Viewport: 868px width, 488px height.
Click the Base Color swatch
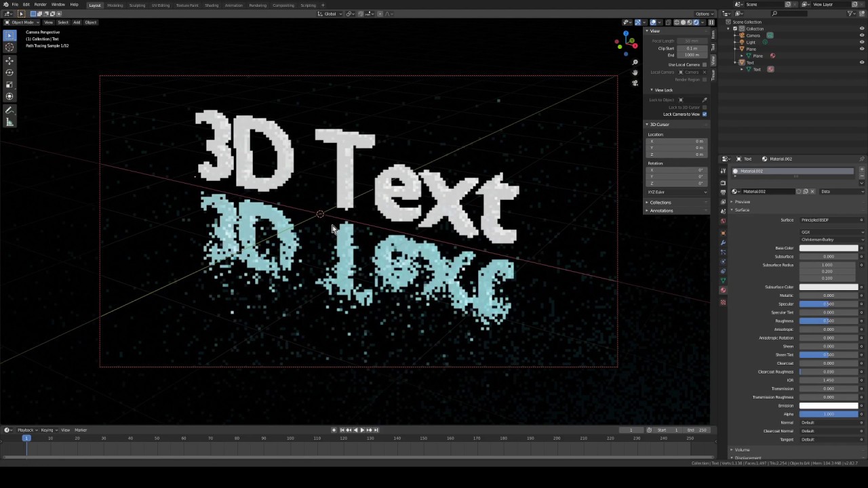pyautogui.click(x=829, y=248)
